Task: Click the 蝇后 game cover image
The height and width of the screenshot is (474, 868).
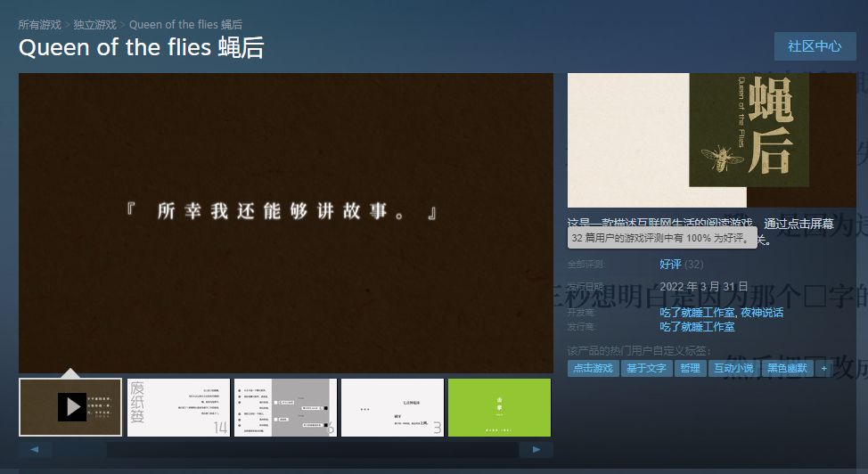Action: click(712, 140)
